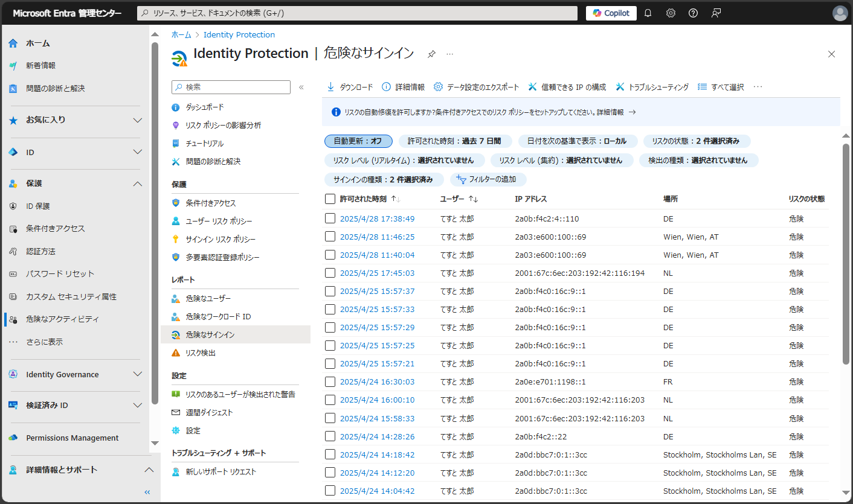Expand お気に入り section in sidebar
This screenshot has height=504, width=853.
tap(137, 120)
